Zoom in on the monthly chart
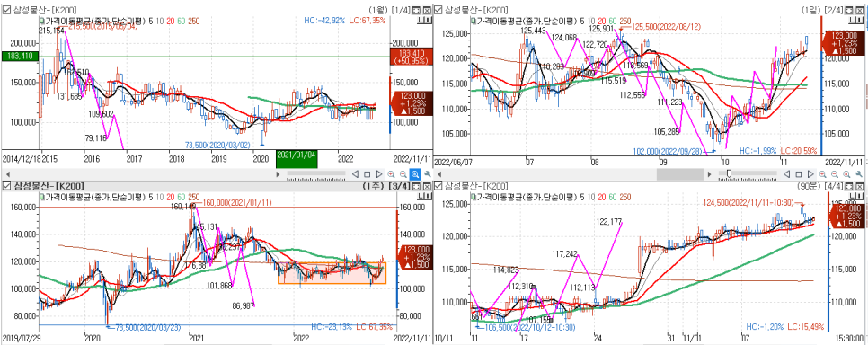Screen dimensions: 868x345 click(391, 174)
